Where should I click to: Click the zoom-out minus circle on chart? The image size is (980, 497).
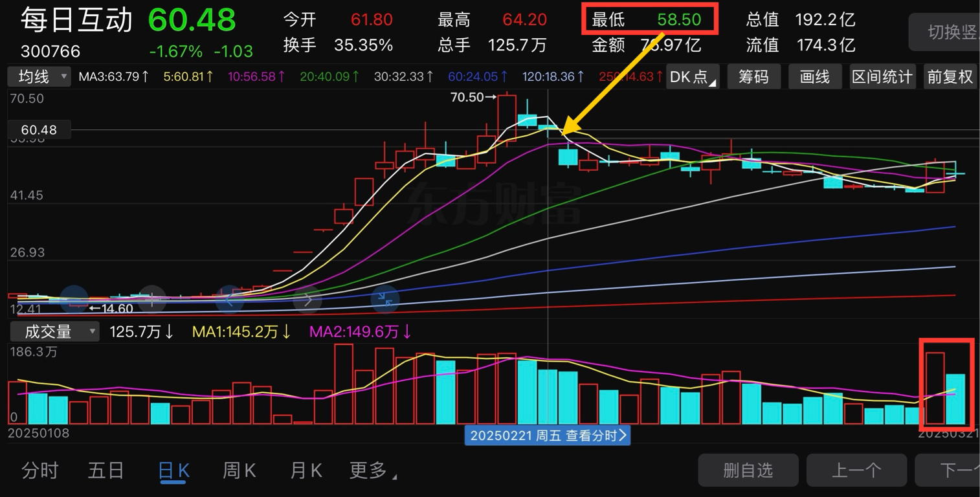click(74, 300)
